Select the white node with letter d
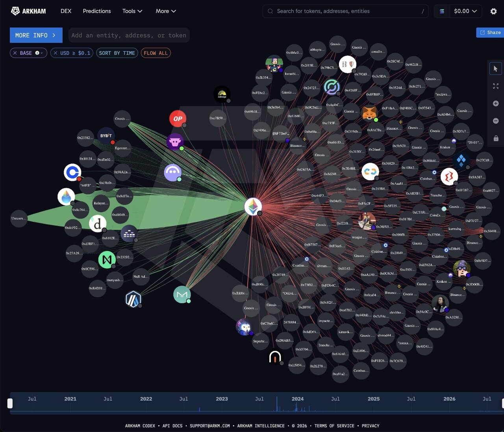The height and width of the screenshot is (432, 504). (x=98, y=224)
